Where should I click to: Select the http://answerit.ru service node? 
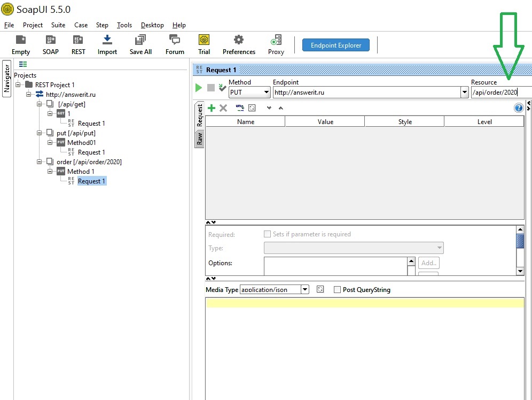pyautogui.click(x=66, y=95)
